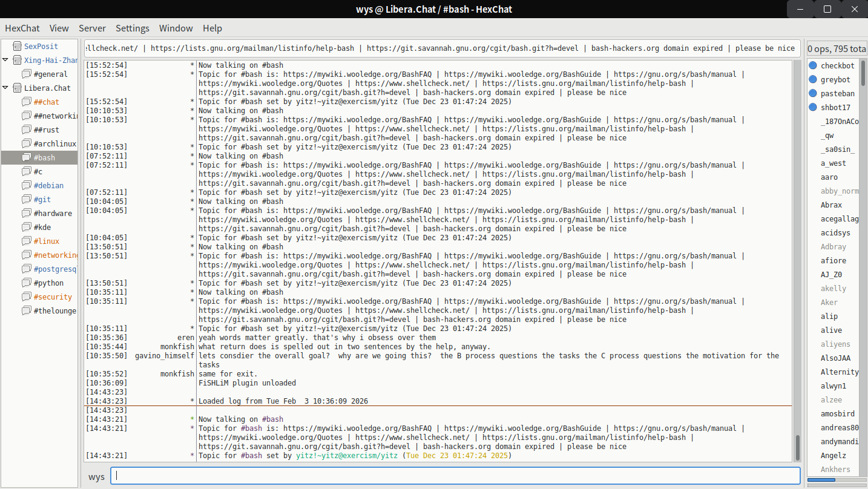Click the blue dot next to shbot17
This screenshot has width=868, height=489.
pos(813,107)
